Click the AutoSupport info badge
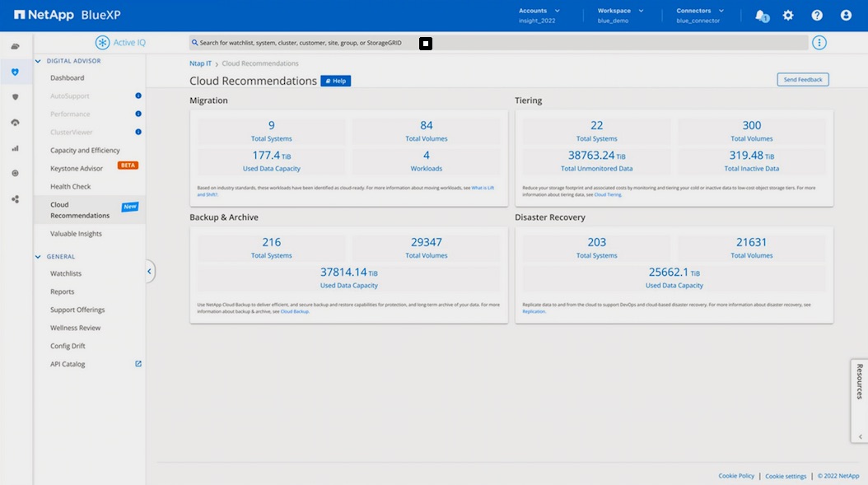Image resolution: width=868 pixels, height=485 pixels. coord(138,96)
